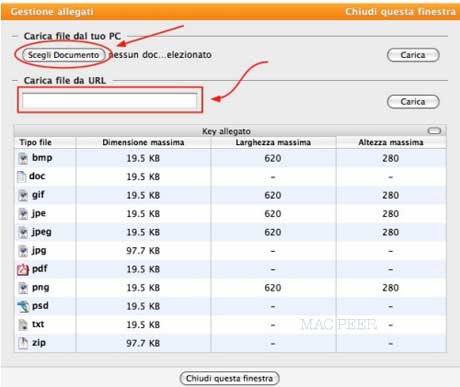Click the bmp file type icon

[x=23, y=158]
